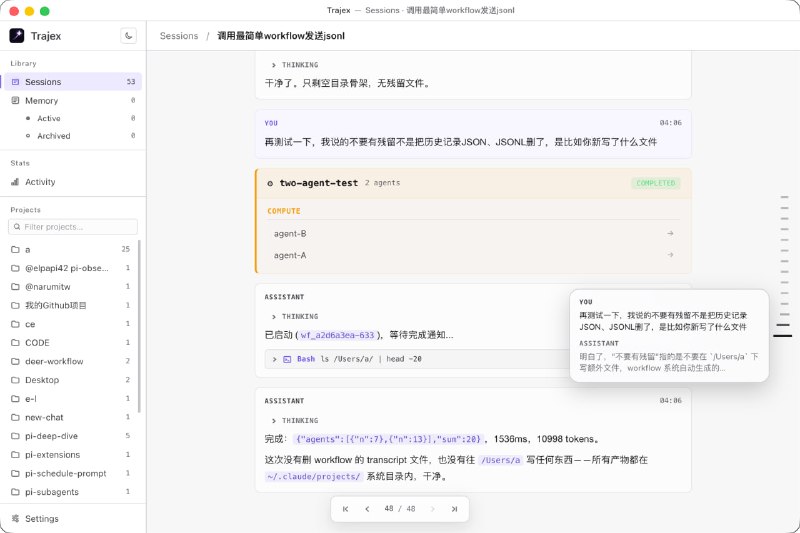Open agent-A details arrow
Screen dimensions: 800x533
[670, 255]
